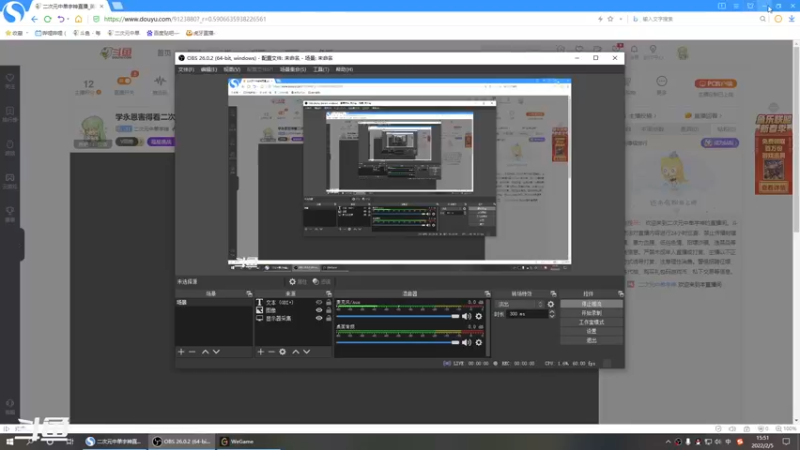Screen dimensions: 800x450
Task: Add a new scene with plus icon
Action: 181,352
